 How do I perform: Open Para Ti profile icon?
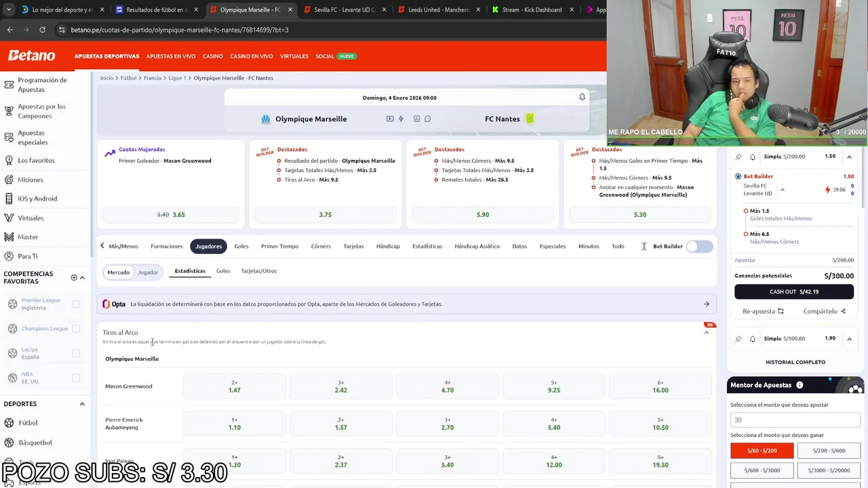pos(9,256)
